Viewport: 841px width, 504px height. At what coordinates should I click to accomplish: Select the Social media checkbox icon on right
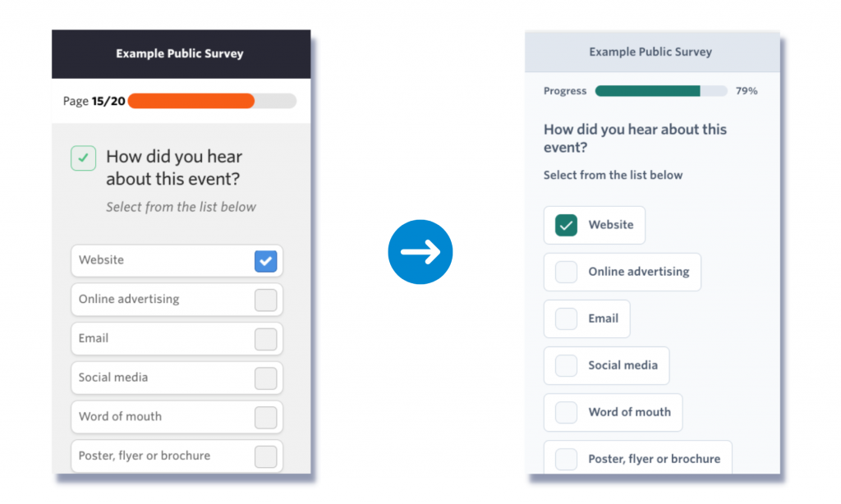click(565, 365)
